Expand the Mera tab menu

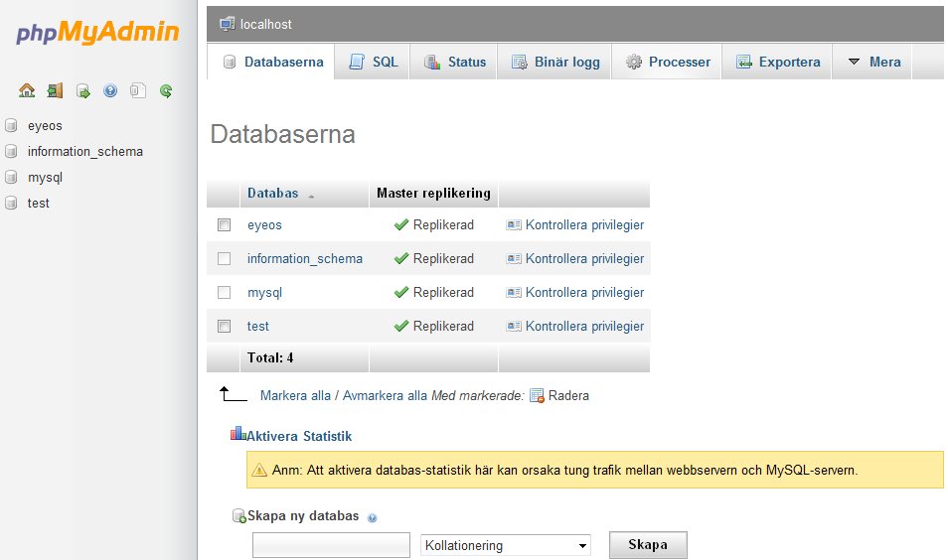click(873, 62)
